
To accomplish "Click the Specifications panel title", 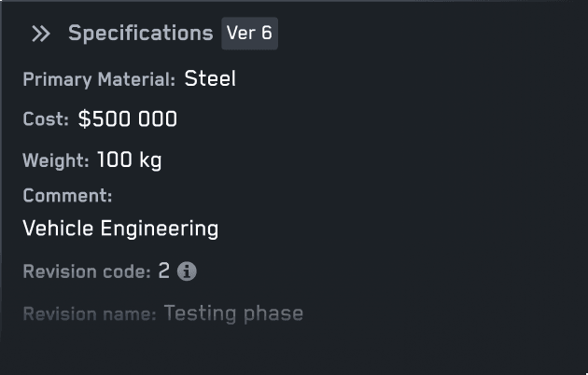I will point(141,33).
